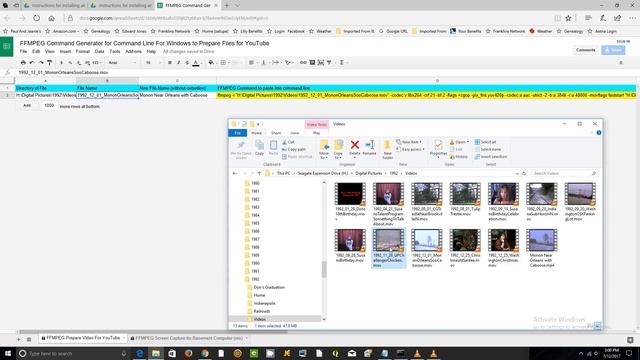Screen dimensions: 640x360
Task: Click 'Select all' in Explorer ribbon
Action: 485,142
